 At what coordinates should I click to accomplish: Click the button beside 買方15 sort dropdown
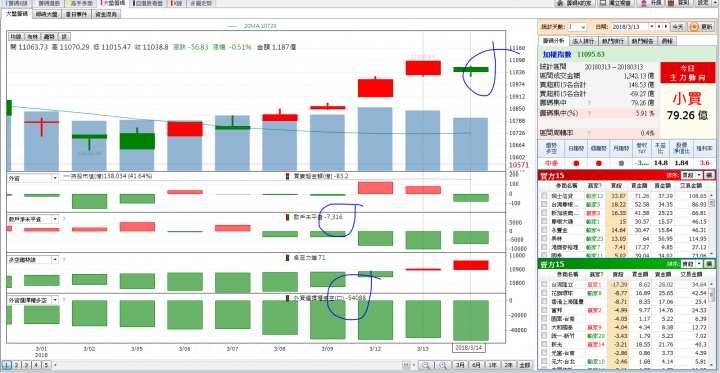[709, 175]
